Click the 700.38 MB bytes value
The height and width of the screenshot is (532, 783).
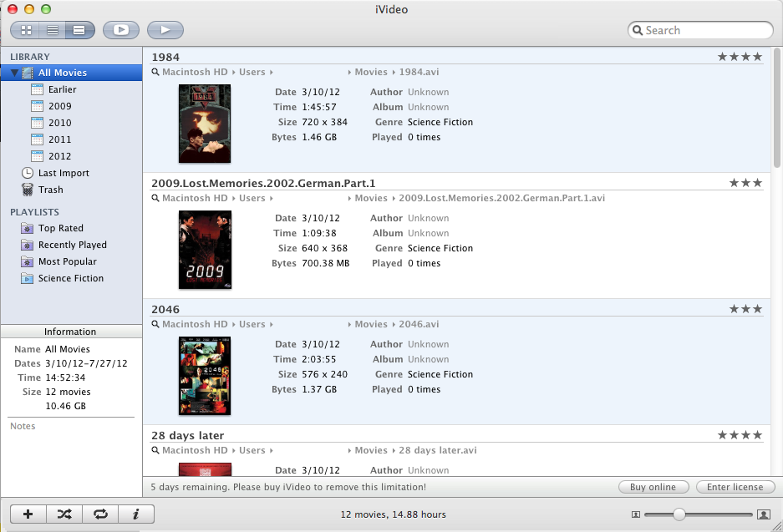click(326, 264)
